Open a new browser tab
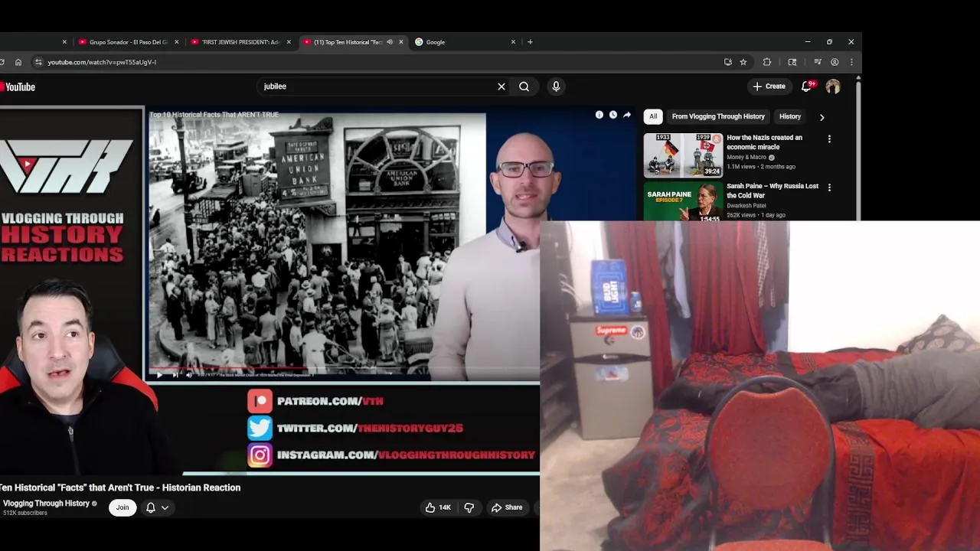The height and width of the screenshot is (551, 980). tap(530, 42)
